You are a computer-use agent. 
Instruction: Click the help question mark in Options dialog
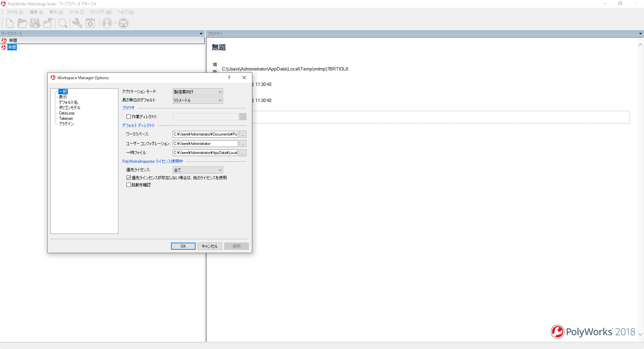229,78
